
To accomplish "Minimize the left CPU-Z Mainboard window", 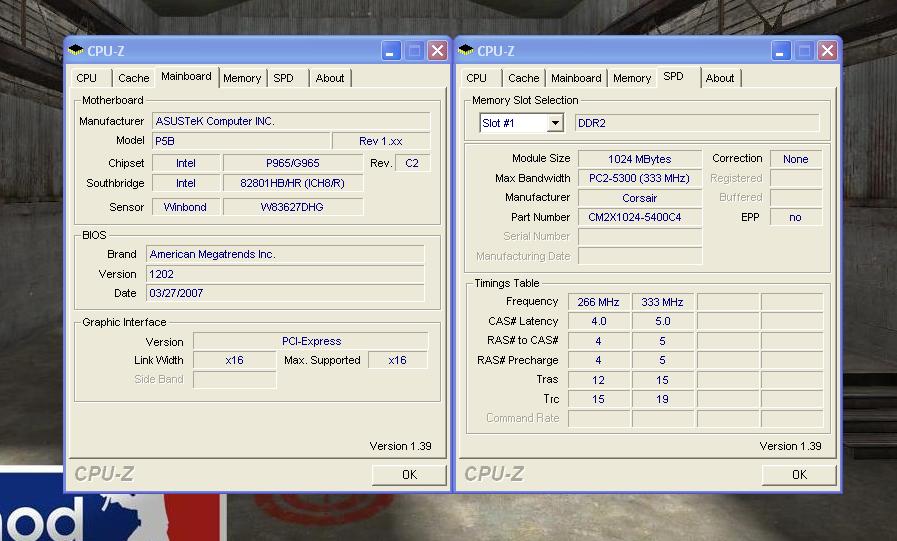I will [x=391, y=51].
